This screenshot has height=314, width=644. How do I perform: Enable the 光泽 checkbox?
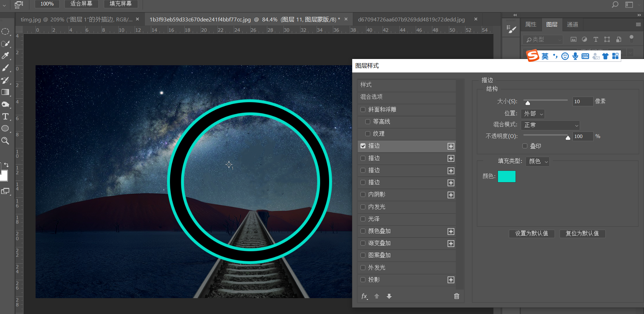coord(363,219)
